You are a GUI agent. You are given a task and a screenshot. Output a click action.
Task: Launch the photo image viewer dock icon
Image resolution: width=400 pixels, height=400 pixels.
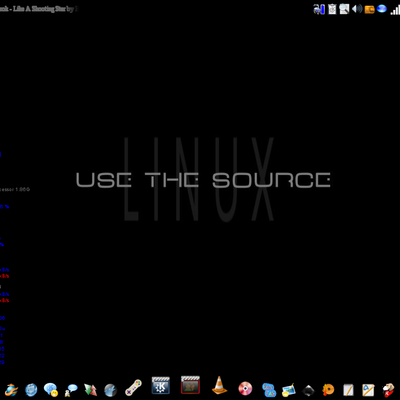pyautogui.click(x=288, y=390)
